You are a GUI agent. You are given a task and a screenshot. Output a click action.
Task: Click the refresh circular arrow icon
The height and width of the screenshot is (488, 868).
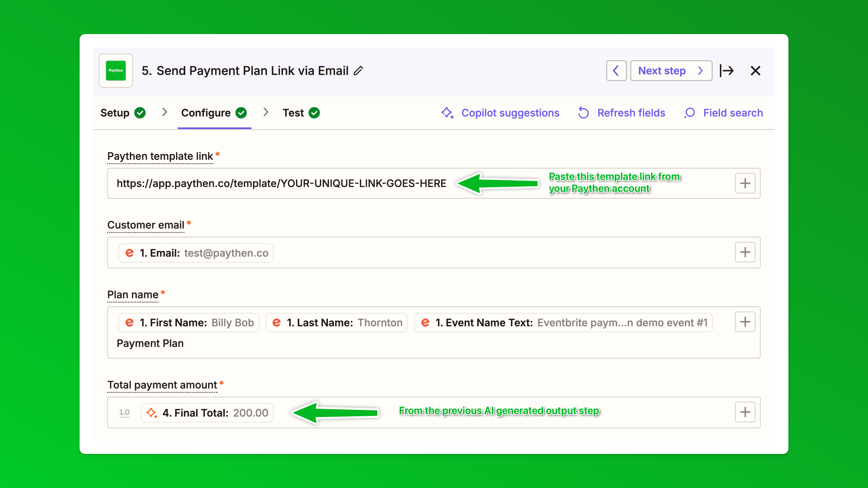pyautogui.click(x=584, y=113)
